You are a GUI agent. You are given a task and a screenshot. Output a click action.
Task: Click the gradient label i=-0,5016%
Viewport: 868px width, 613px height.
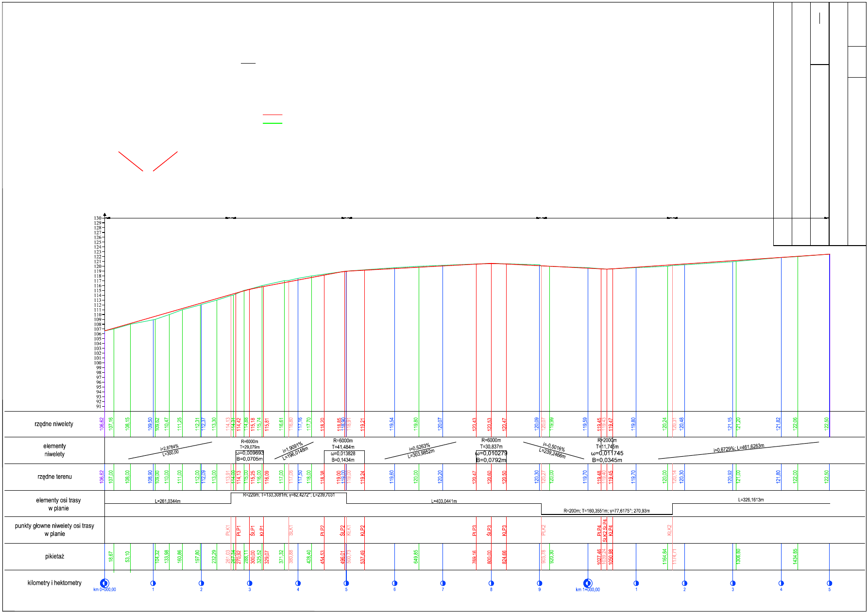(x=554, y=447)
